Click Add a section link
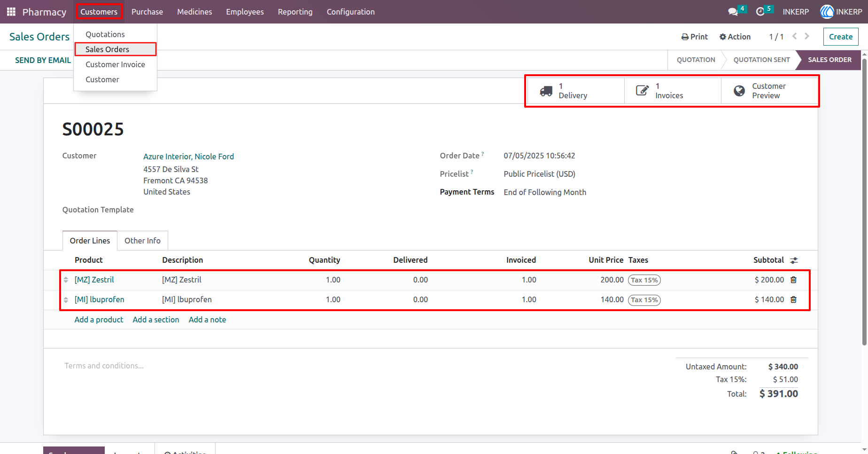Image resolution: width=868 pixels, height=454 pixels. point(156,320)
